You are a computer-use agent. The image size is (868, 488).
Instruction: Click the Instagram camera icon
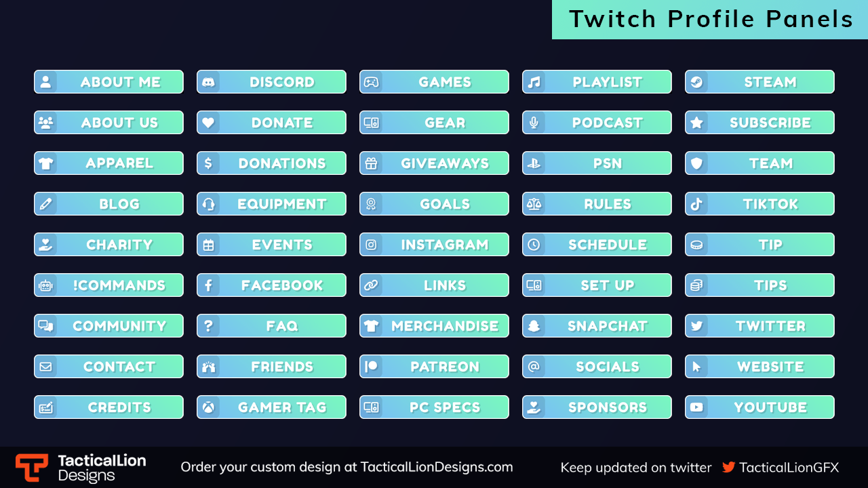click(371, 245)
